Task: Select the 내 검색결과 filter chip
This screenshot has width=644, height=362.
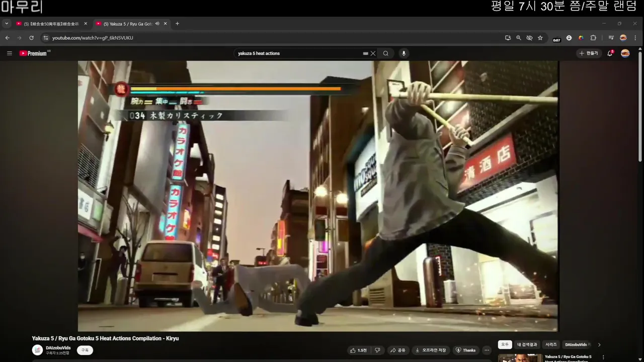Action: tap(527, 344)
